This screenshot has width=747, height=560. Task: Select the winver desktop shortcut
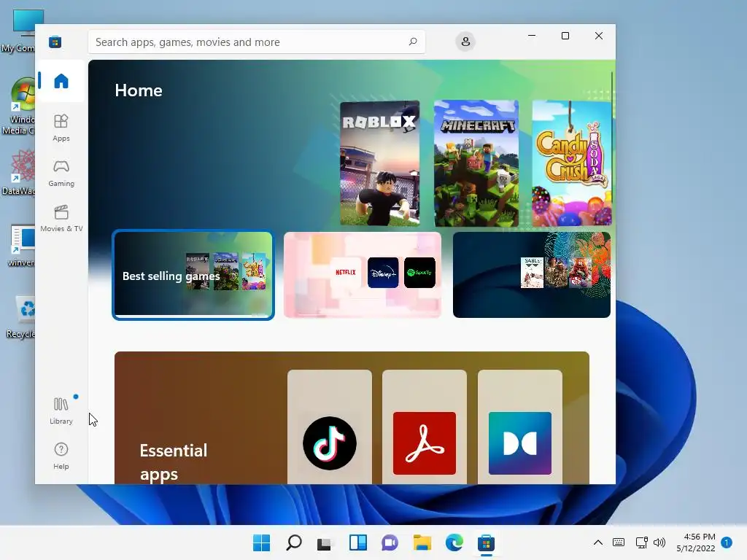[x=21, y=246]
